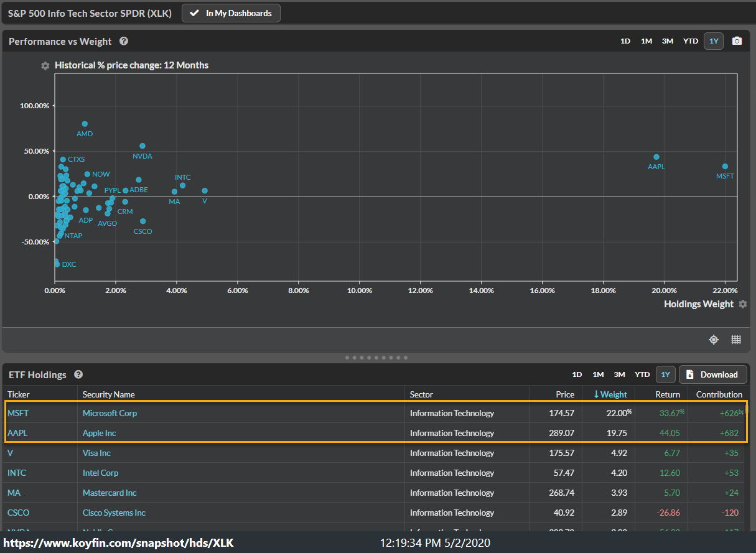Select the AAPL data point on chart

coord(656,157)
